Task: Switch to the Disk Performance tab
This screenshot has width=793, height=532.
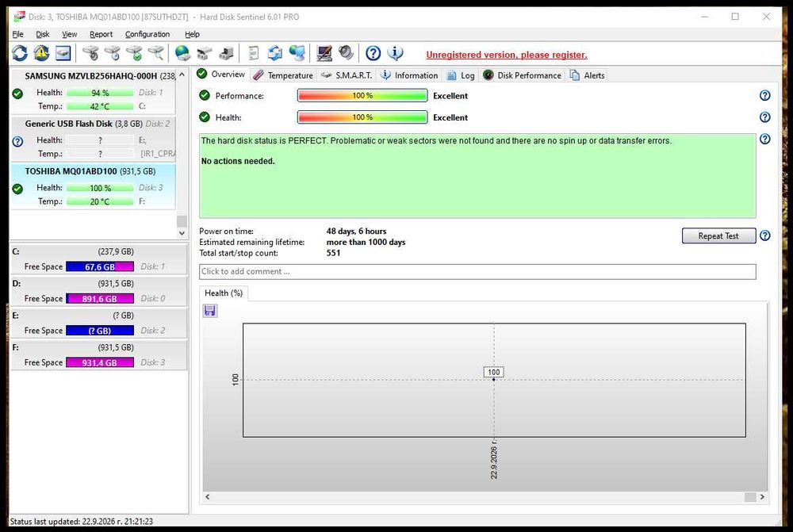Action: [522, 75]
